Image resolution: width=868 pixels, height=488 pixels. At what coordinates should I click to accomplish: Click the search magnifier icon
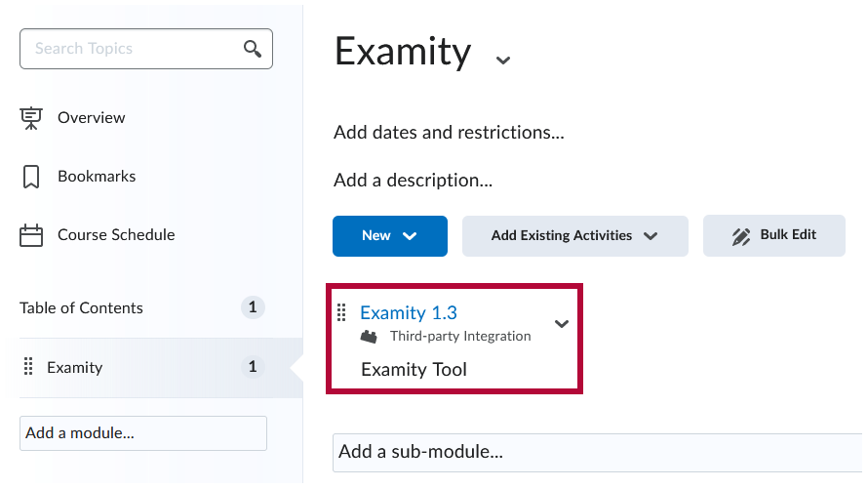coord(253,49)
